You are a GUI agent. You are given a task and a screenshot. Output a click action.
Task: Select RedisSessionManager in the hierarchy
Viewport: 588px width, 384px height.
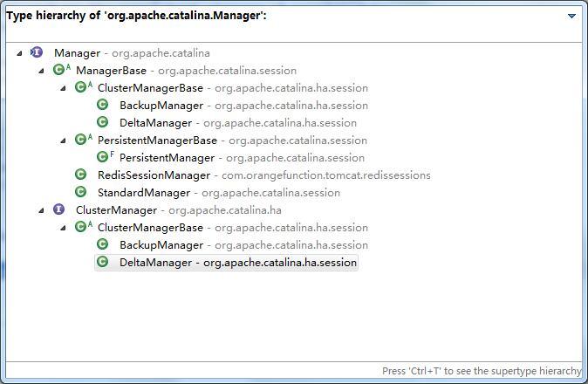coord(154,175)
